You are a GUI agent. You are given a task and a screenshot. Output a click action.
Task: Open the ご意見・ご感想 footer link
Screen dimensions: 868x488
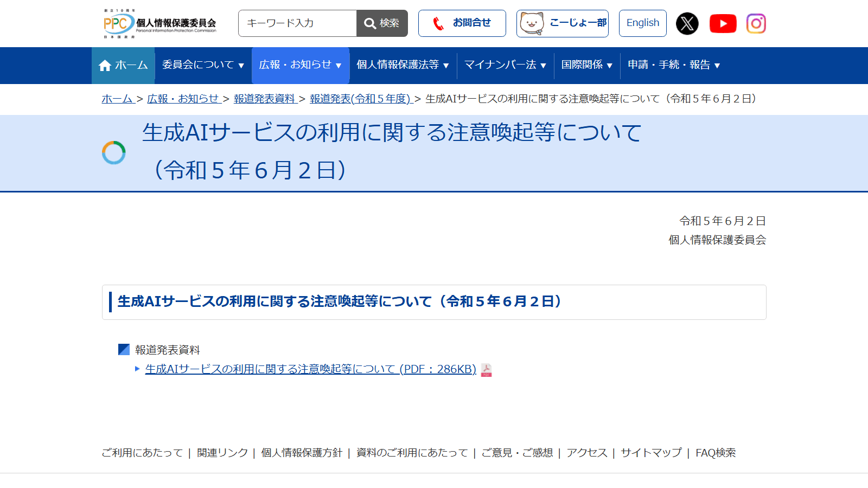pyautogui.click(x=517, y=453)
